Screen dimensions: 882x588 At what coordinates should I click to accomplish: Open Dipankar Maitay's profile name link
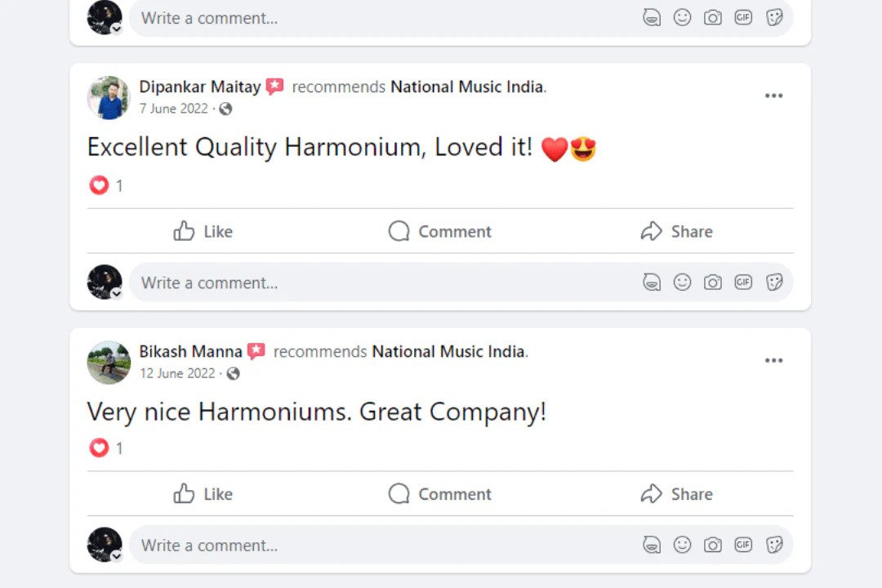coord(200,87)
